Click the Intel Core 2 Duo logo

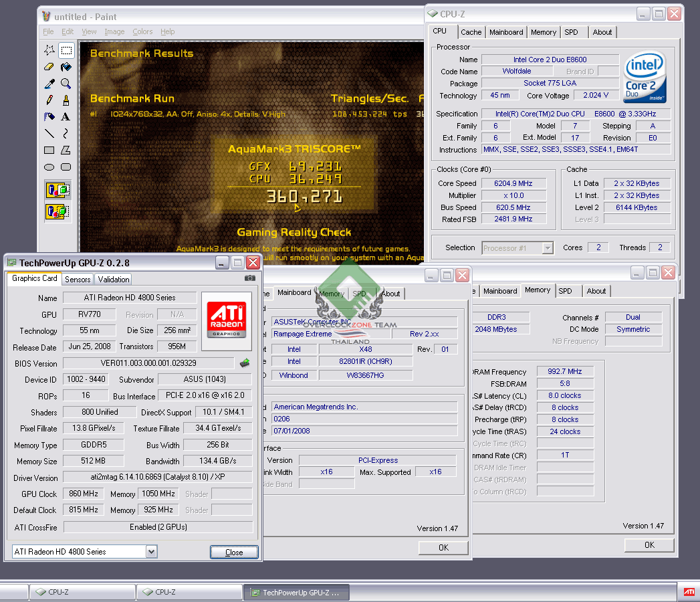coord(645,78)
